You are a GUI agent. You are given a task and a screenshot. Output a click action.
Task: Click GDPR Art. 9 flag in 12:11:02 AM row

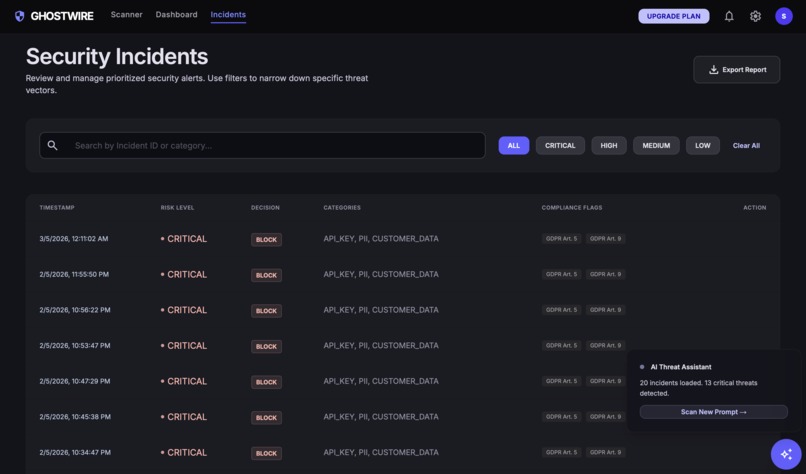coord(606,239)
